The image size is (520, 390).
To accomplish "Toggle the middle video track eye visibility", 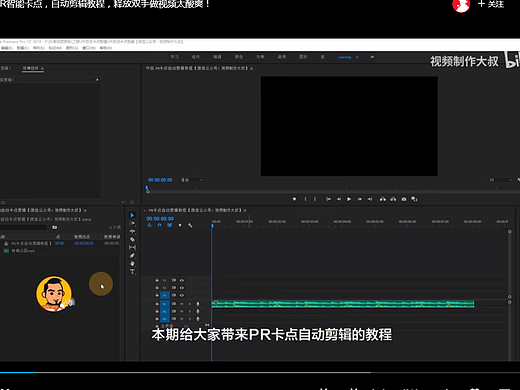I will (182, 288).
